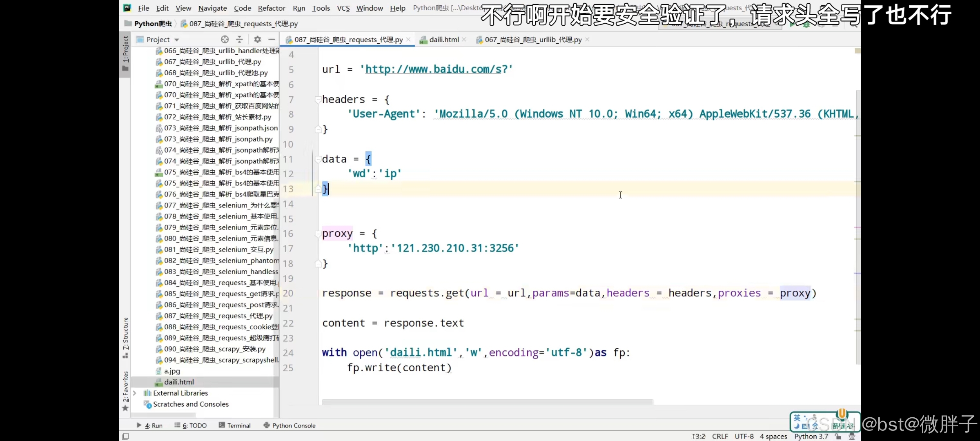Open the Refactor menu
The height and width of the screenshot is (441, 980).
click(x=272, y=8)
